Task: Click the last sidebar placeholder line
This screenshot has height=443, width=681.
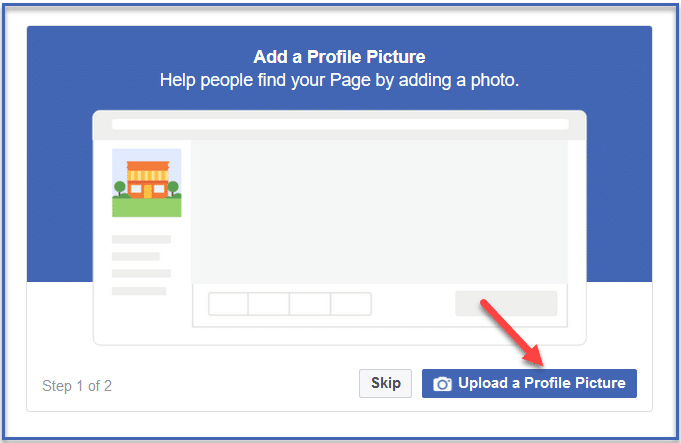Action: pos(139,291)
